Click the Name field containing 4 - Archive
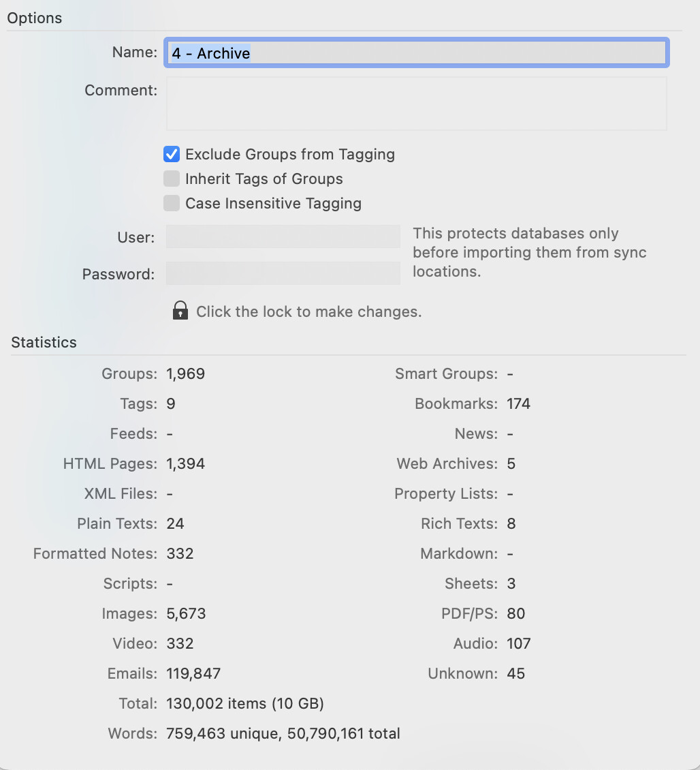 (x=416, y=52)
